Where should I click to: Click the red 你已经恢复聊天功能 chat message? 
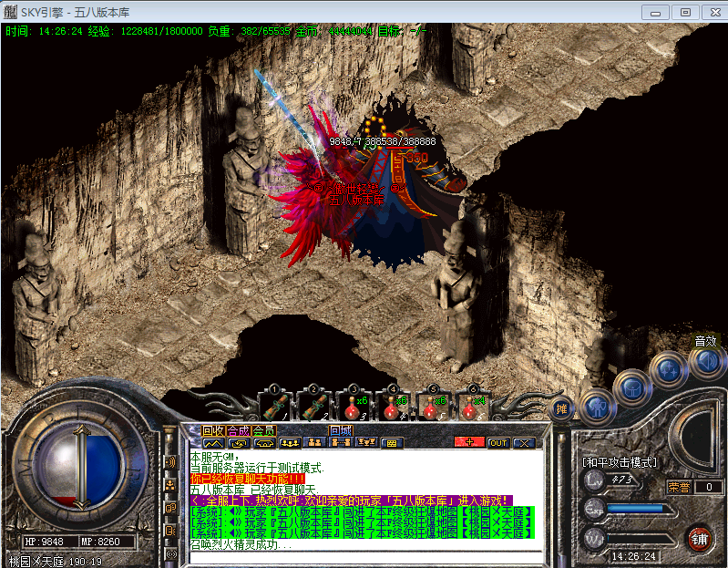248,479
